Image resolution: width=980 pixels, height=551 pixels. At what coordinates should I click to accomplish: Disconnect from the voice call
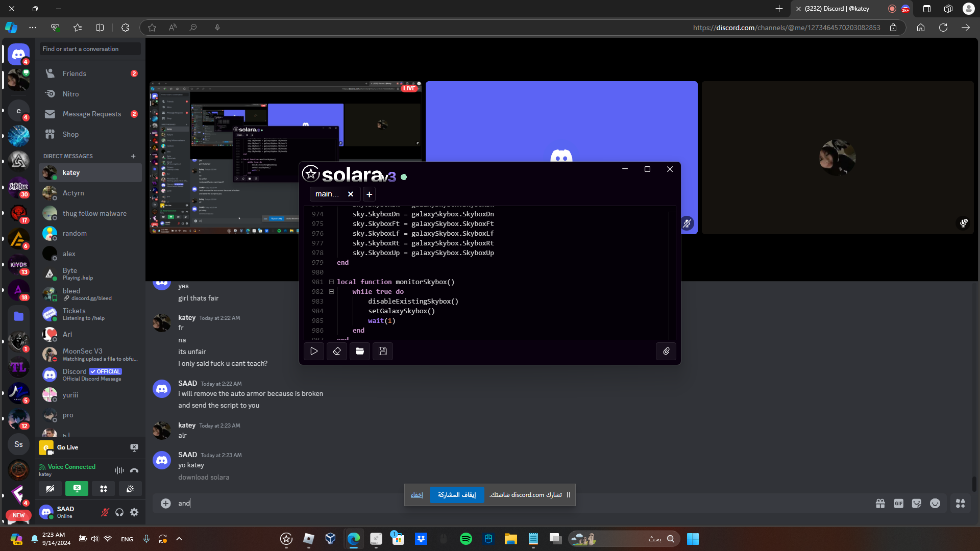click(x=134, y=470)
